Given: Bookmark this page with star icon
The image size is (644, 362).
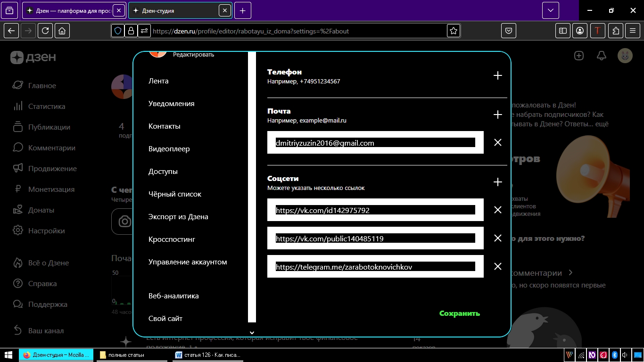Looking at the screenshot, I should coord(454,31).
